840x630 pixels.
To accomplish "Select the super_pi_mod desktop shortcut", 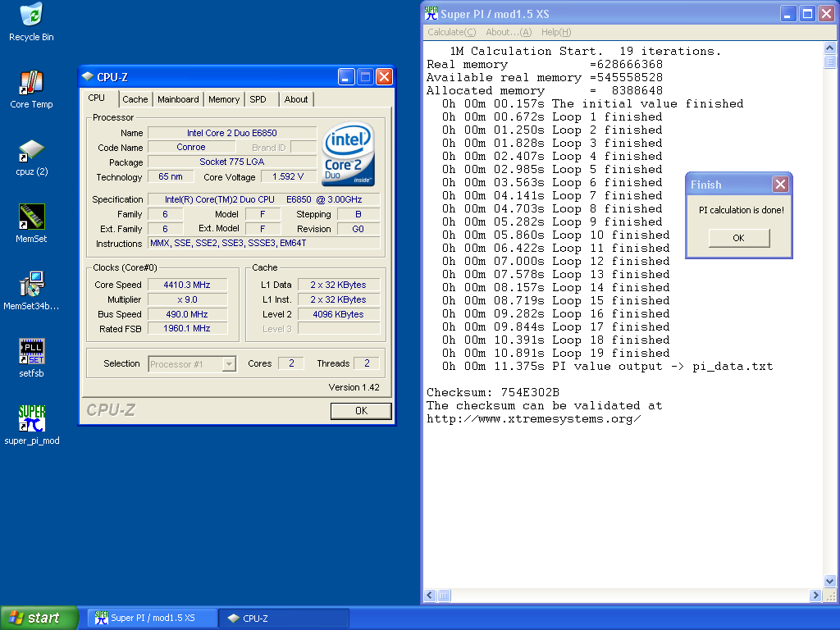I will [31, 426].
